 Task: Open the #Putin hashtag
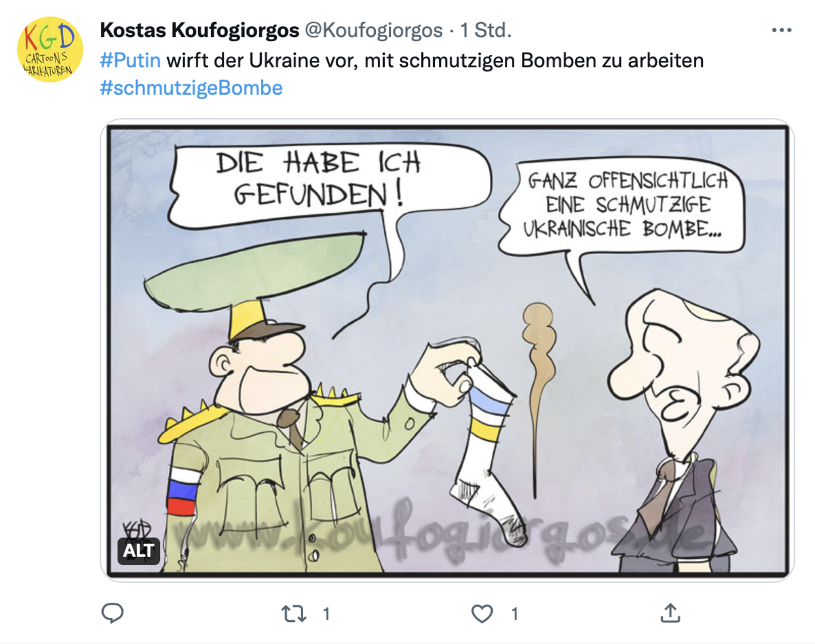pyautogui.click(x=130, y=60)
